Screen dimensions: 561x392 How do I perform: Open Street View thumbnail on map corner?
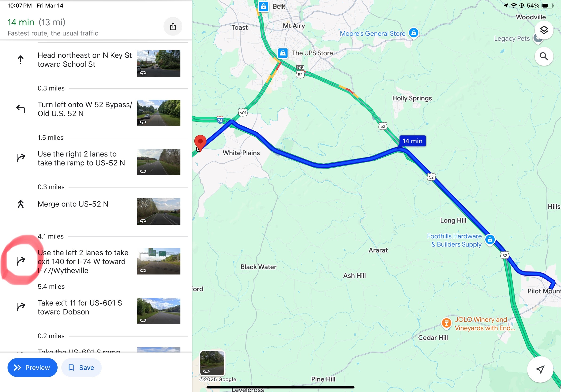[212, 363]
